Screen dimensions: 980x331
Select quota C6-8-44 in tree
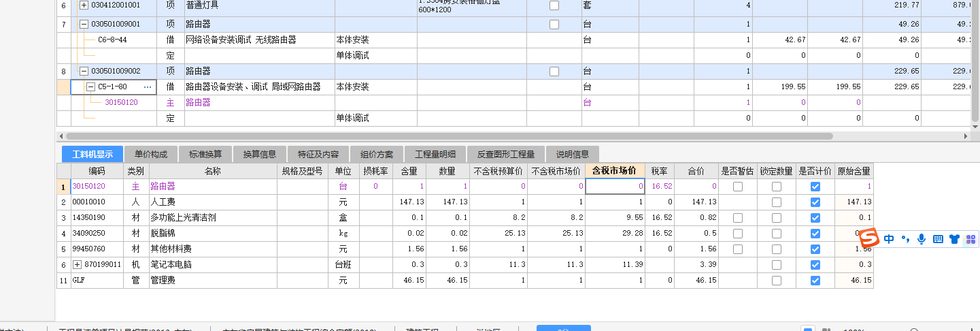(112, 40)
